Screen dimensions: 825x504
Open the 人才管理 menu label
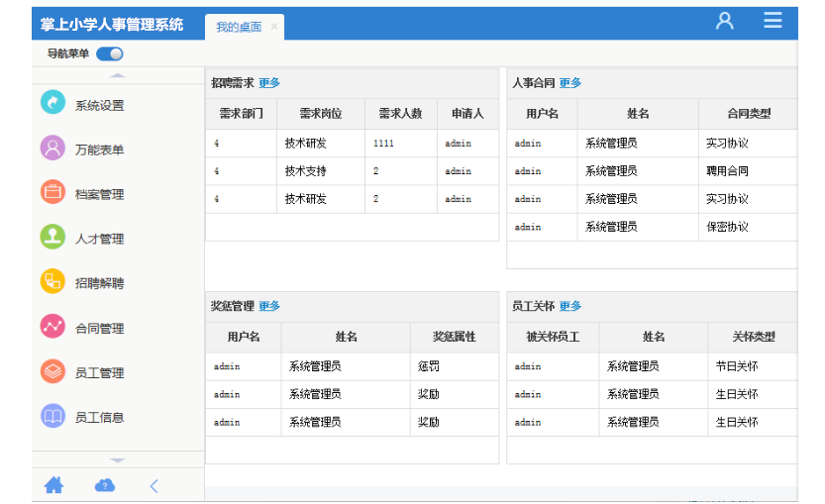pyautogui.click(x=99, y=239)
